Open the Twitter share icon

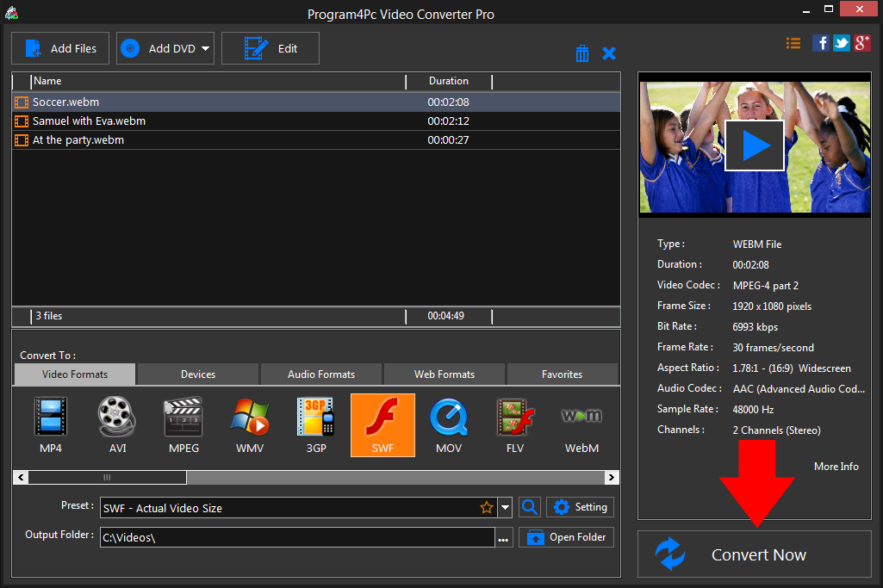tap(841, 42)
